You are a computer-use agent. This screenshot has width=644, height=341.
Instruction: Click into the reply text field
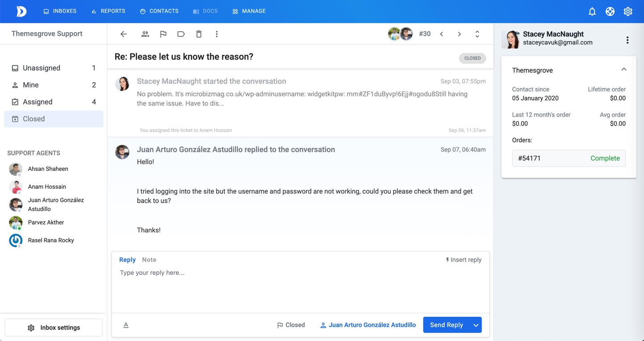point(300,286)
